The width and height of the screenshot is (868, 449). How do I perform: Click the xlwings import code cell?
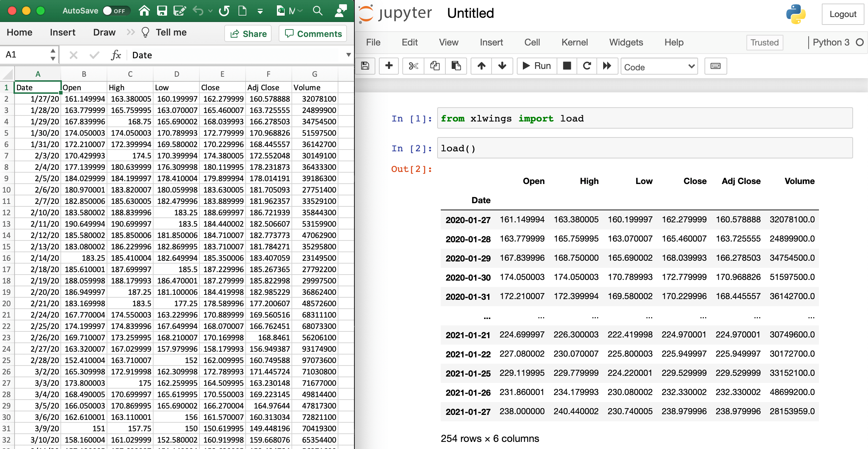coord(645,118)
